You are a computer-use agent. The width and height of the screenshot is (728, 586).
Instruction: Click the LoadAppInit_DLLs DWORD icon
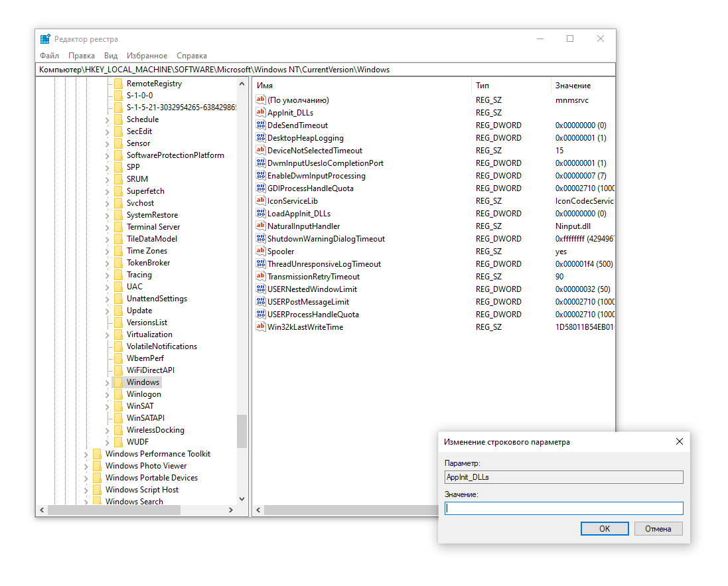point(261,214)
